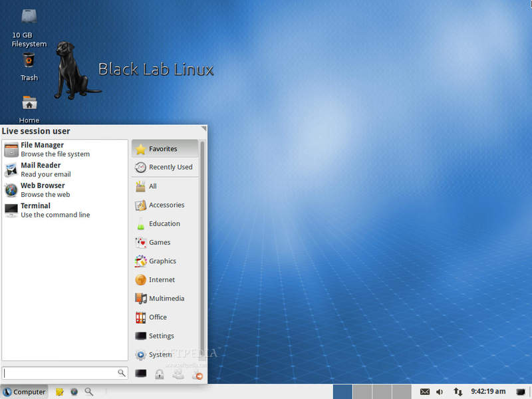This screenshot has height=399, width=532.
Task: Open the Graphics category
Action: 165,261
